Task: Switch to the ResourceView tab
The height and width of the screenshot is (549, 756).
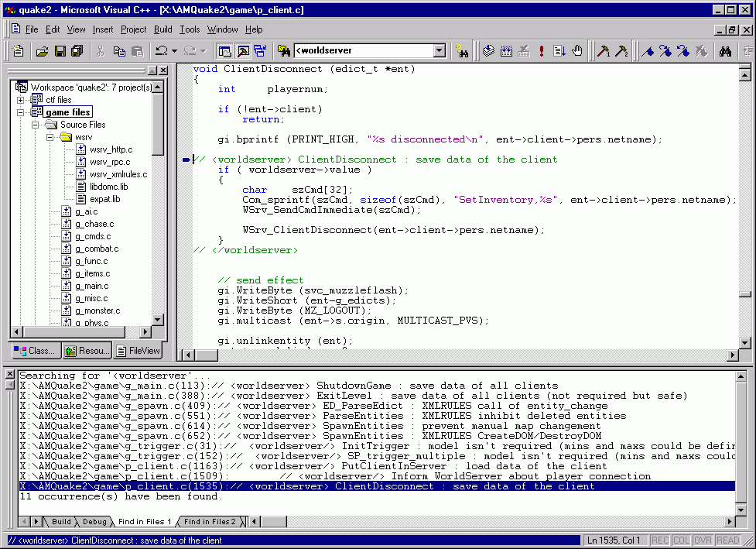Action: [87, 351]
